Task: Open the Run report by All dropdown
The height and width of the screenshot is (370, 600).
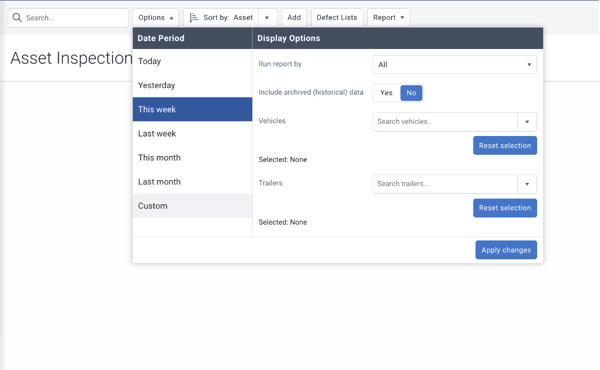Action: click(455, 65)
